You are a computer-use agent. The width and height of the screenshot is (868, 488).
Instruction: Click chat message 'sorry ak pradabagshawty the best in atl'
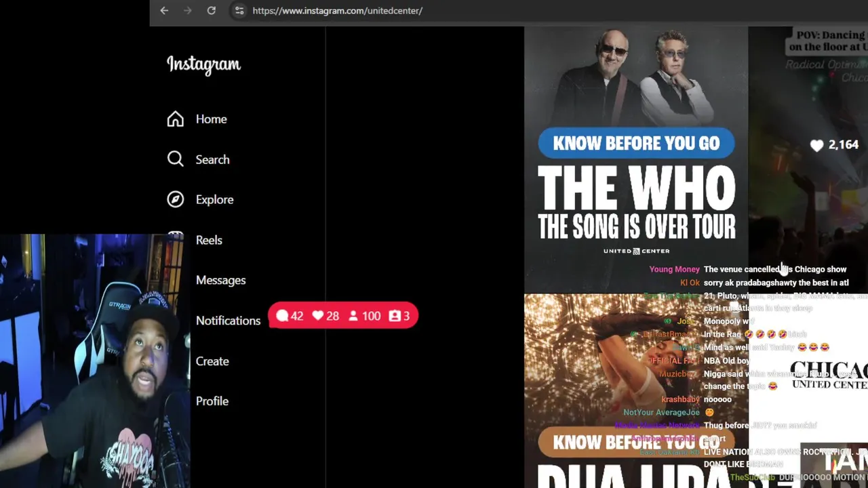coord(776,283)
